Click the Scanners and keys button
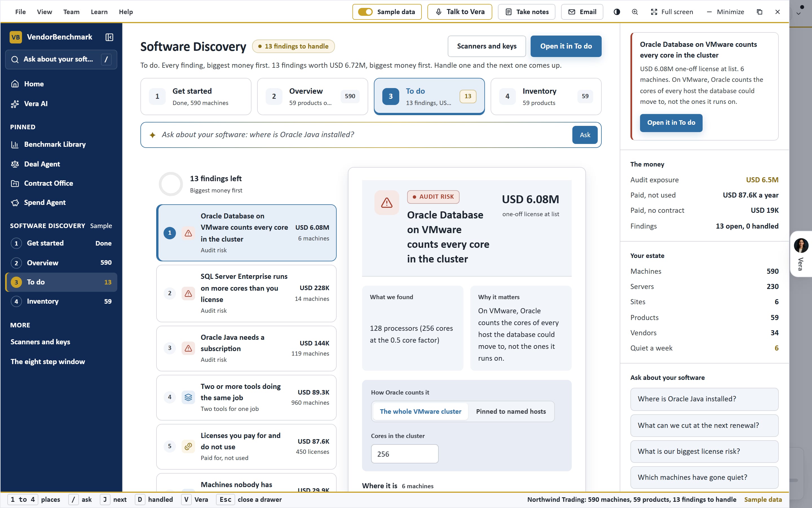Viewport: 812px width, 508px height. [487, 46]
